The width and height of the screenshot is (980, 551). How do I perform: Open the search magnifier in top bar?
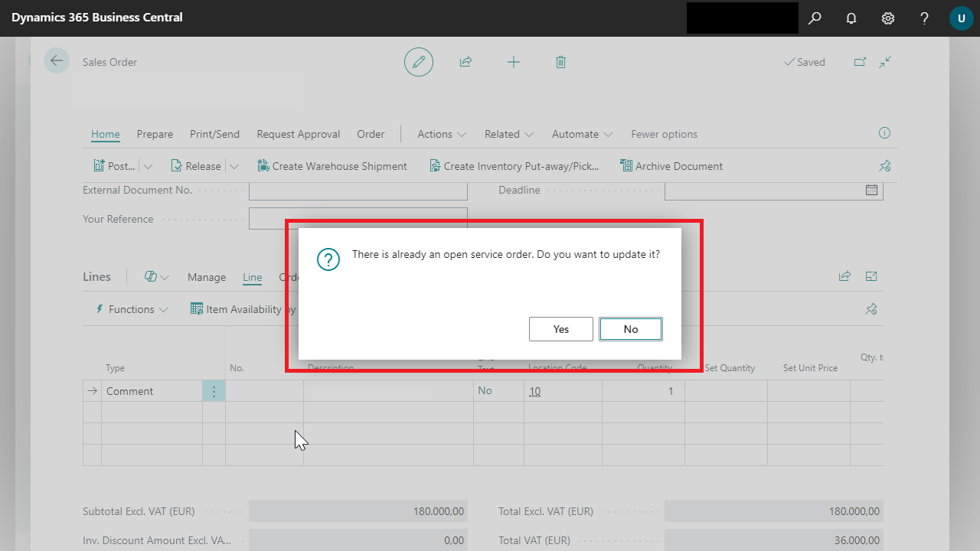click(815, 18)
